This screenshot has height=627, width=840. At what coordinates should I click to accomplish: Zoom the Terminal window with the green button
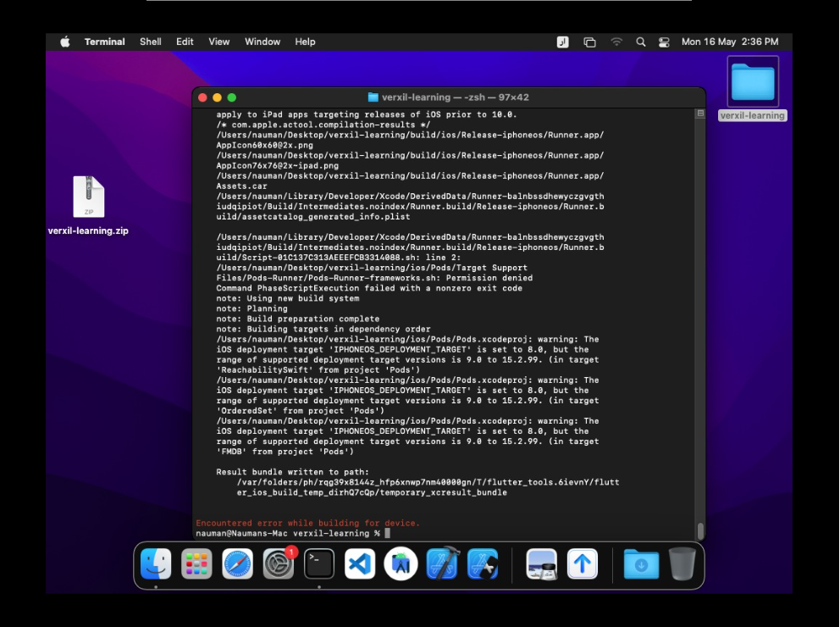pos(231,97)
